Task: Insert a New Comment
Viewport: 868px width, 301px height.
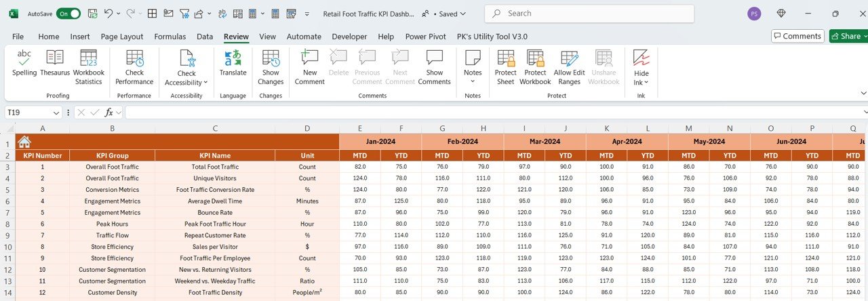Action: pyautogui.click(x=310, y=67)
